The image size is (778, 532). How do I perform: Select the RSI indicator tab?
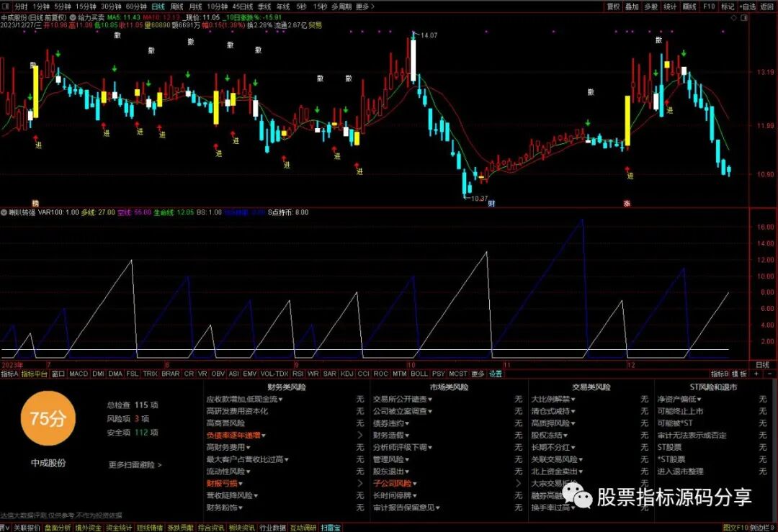[x=298, y=374]
